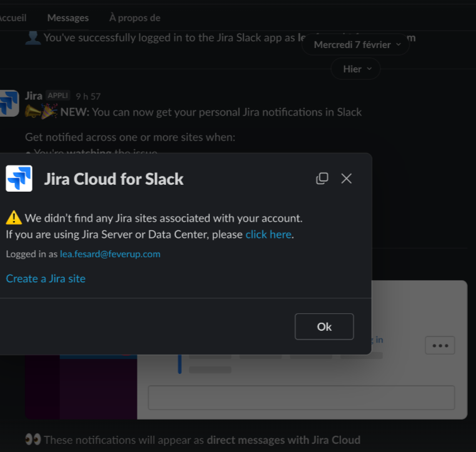
Task: Expand the Hier date dropdown
Action: pos(356,69)
